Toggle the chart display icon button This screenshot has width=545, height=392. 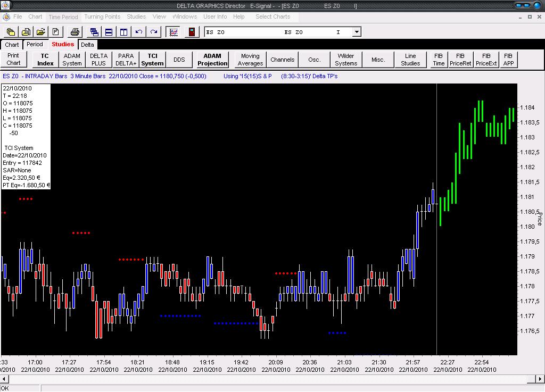pyautogui.click(x=173, y=32)
